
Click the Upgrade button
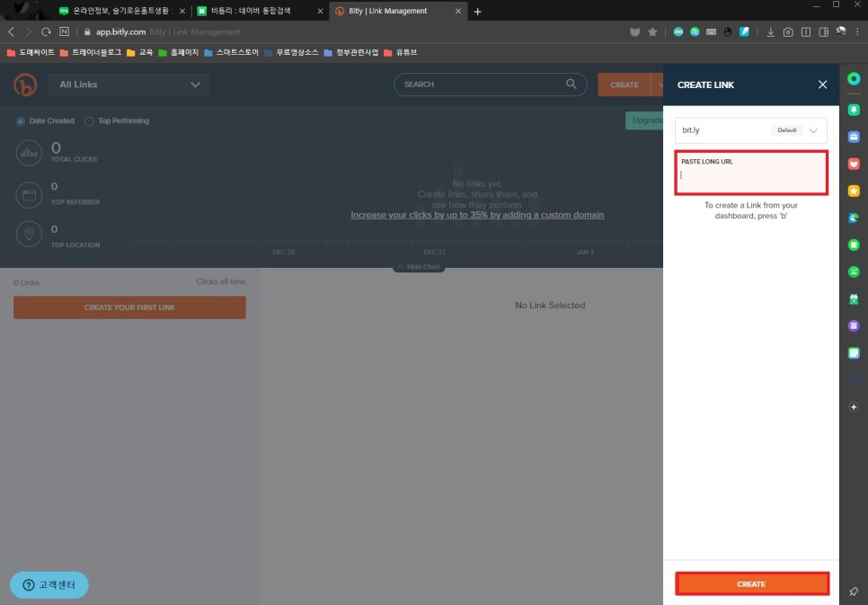[644, 120]
